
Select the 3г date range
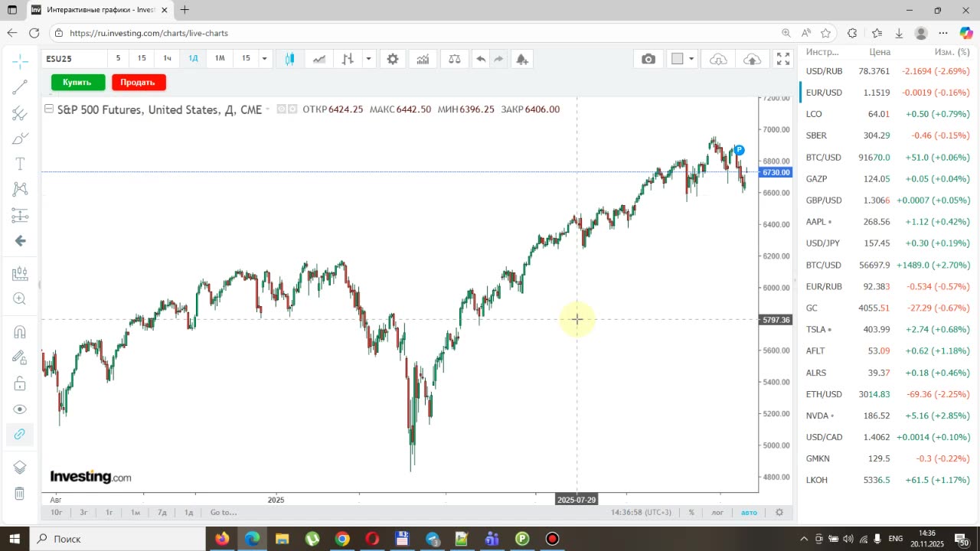tap(83, 512)
